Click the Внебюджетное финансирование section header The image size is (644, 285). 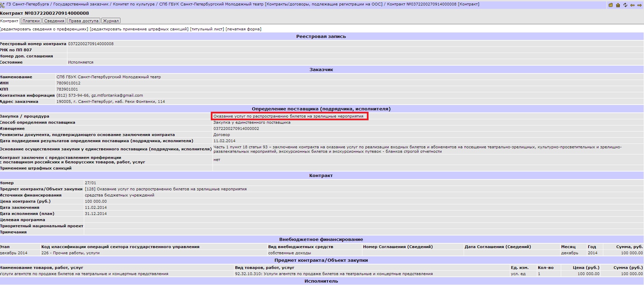pos(321,239)
